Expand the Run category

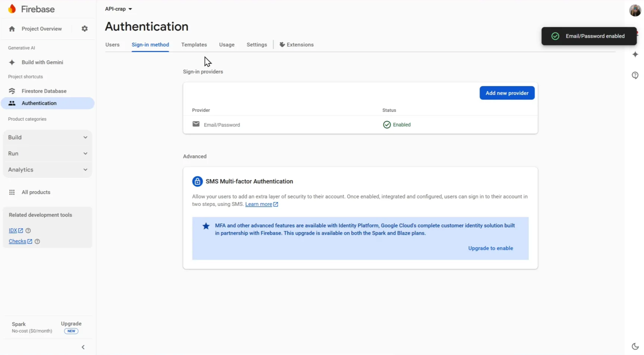[48, 154]
